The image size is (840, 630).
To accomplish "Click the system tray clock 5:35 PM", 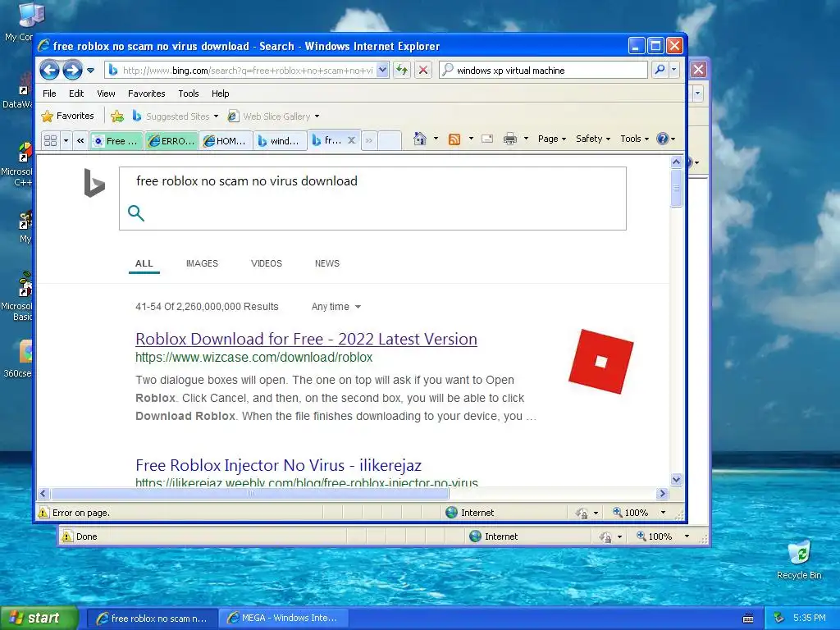I will click(x=810, y=618).
